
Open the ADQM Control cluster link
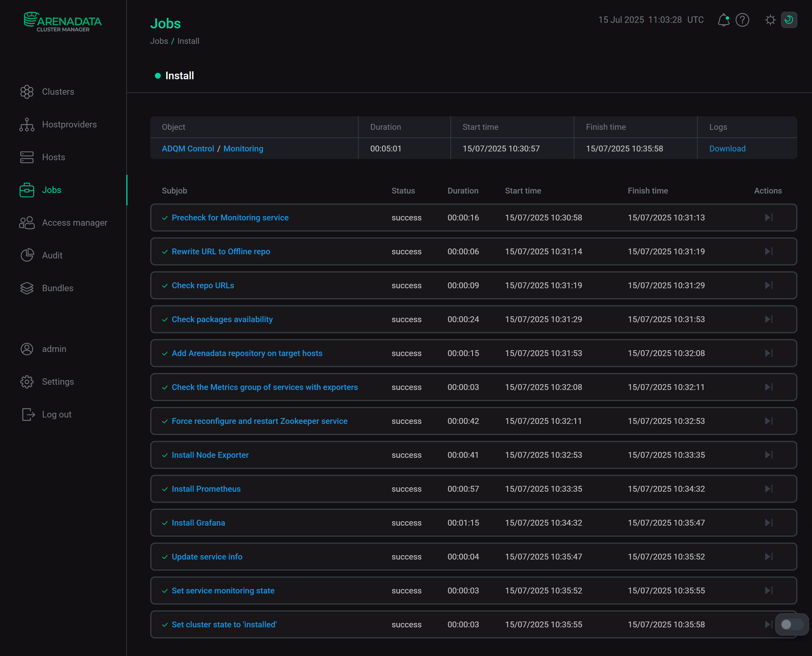[188, 149]
